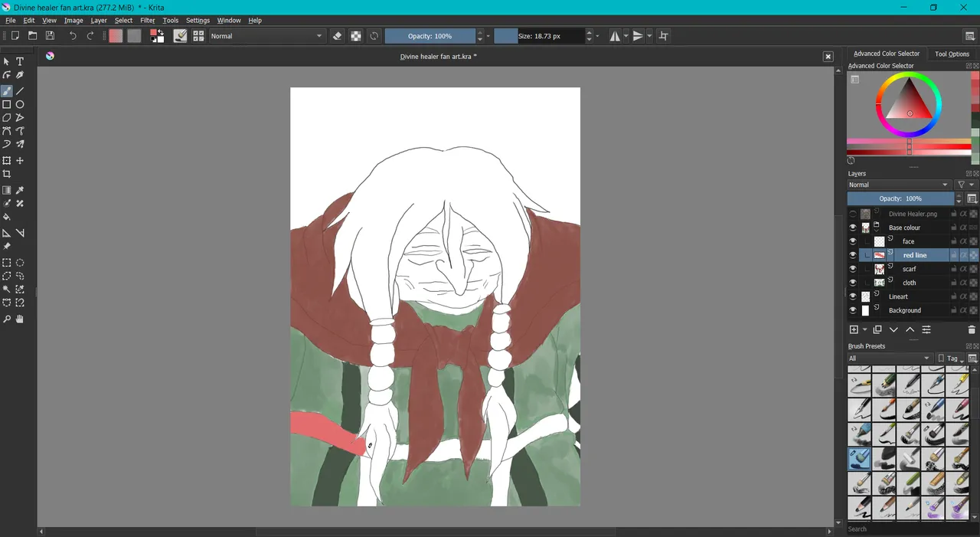This screenshot has width=980, height=537.
Task: Delete the selected layer with trash icon
Action: (x=972, y=329)
